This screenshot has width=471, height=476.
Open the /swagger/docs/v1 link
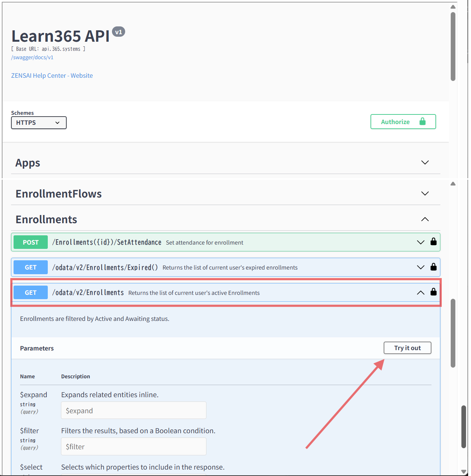coord(32,57)
